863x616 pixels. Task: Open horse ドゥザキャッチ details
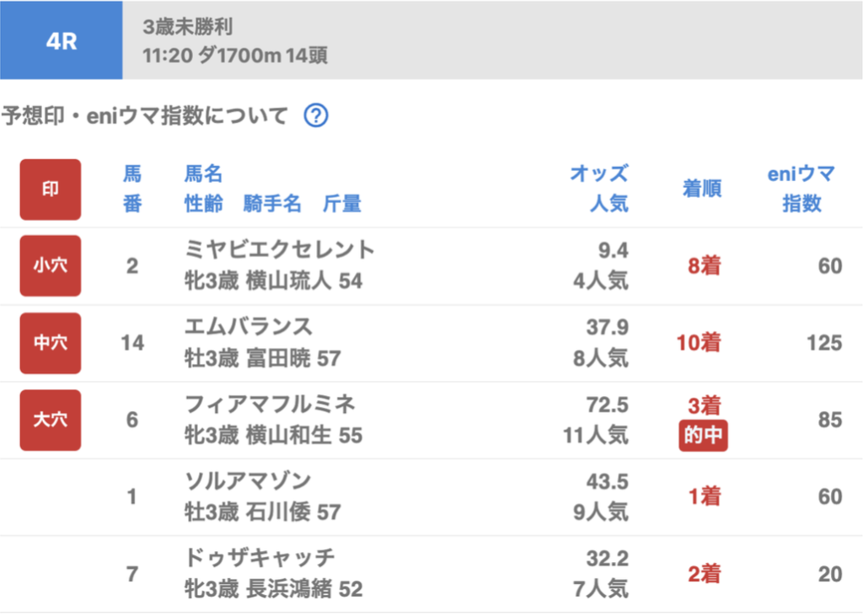(260, 558)
